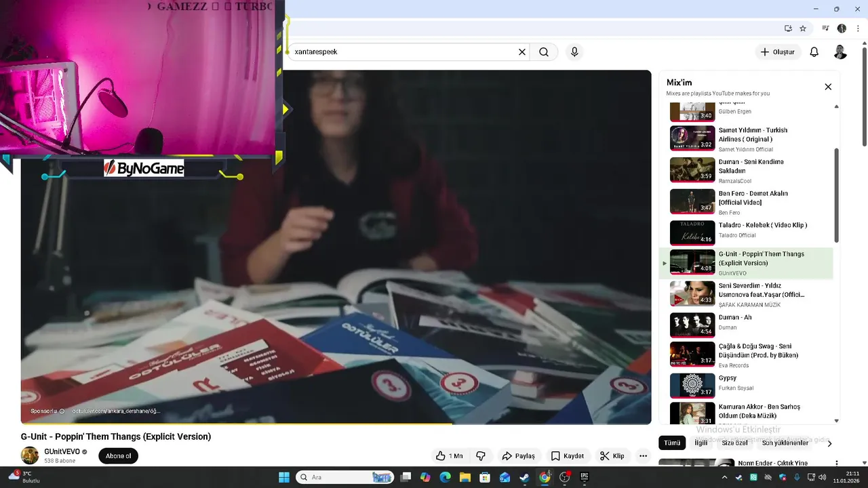Show hidden system tray icons
The width and height of the screenshot is (868, 488).
pos(725,477)
